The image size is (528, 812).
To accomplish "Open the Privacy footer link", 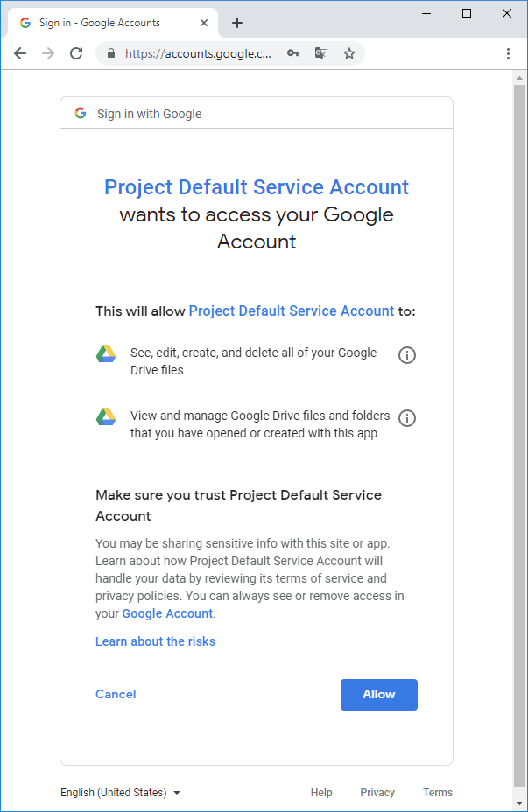I will (x=377, y=793).
